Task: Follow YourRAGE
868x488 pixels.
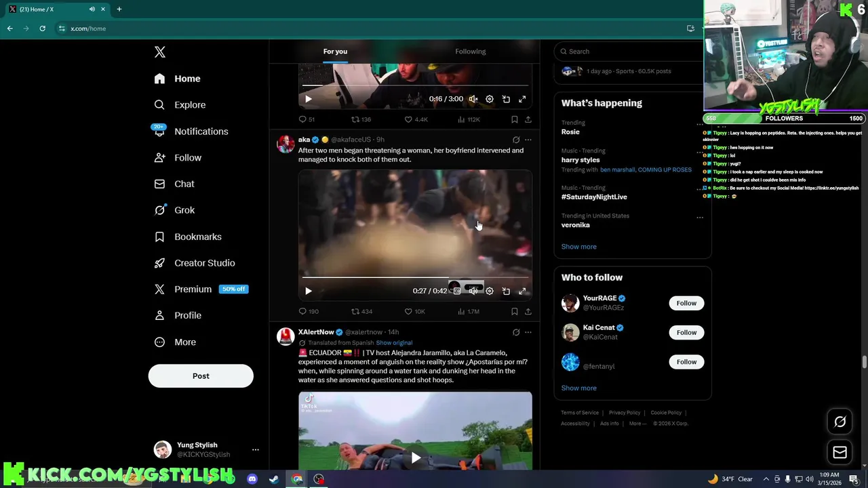Action: [x=686, y=303]
